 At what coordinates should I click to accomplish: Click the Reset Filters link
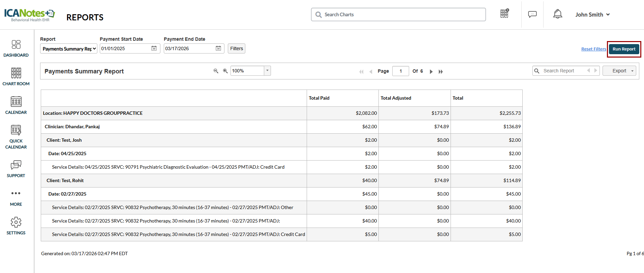point(593,49)
